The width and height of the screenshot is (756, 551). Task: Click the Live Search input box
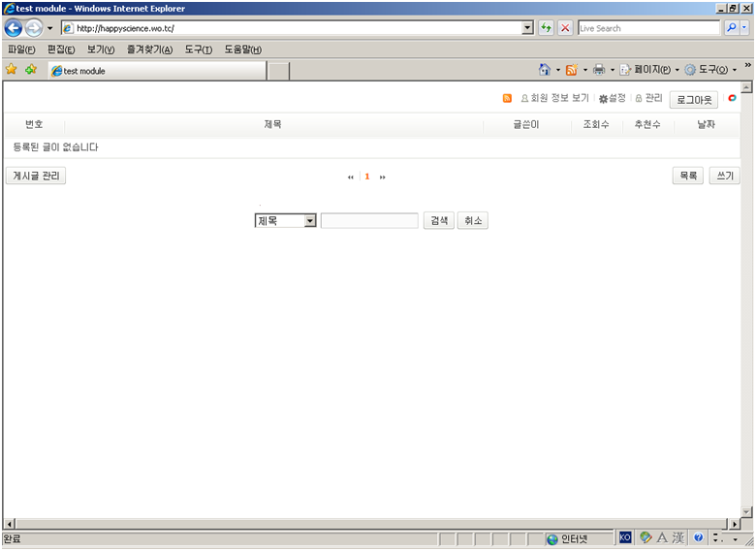tap(649, 28)
